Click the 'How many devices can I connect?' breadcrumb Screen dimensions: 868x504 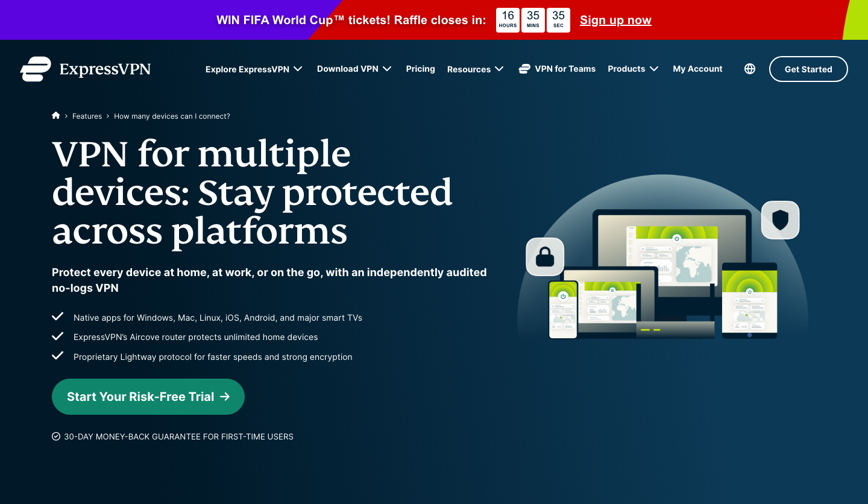tap(172, 116)
